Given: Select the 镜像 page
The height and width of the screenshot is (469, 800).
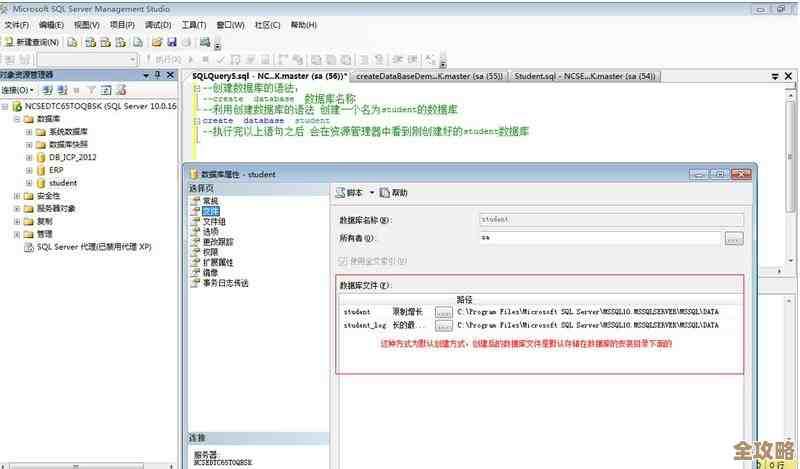Looking at the screenshot, I should coord(210,273).
